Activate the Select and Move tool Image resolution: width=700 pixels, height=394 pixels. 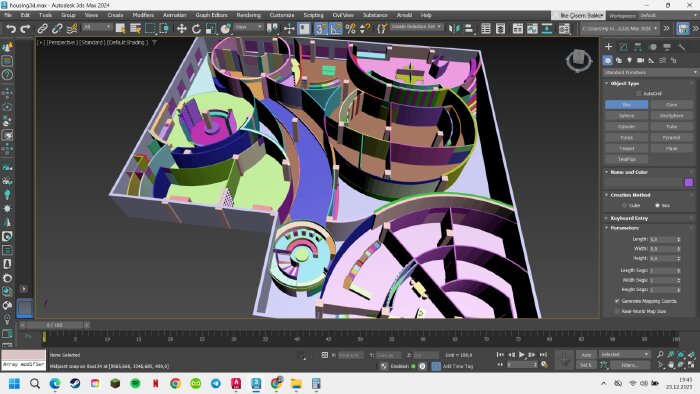click(182, 29)
